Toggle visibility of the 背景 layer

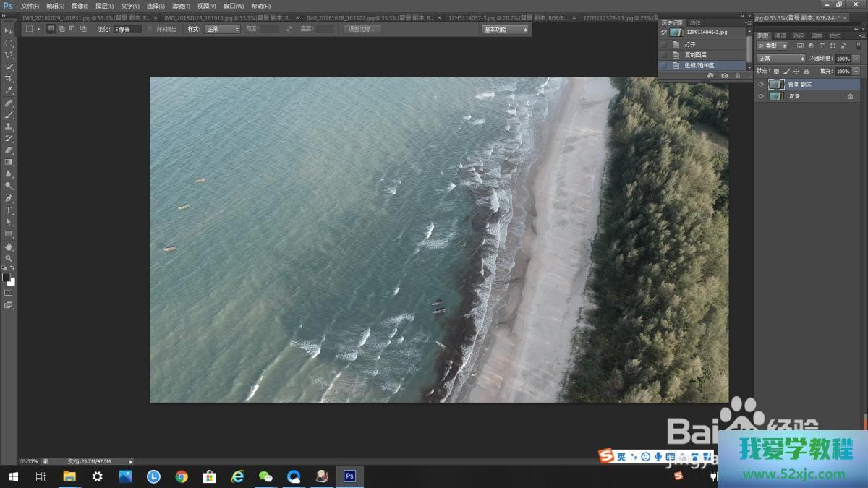pos(760,96)
